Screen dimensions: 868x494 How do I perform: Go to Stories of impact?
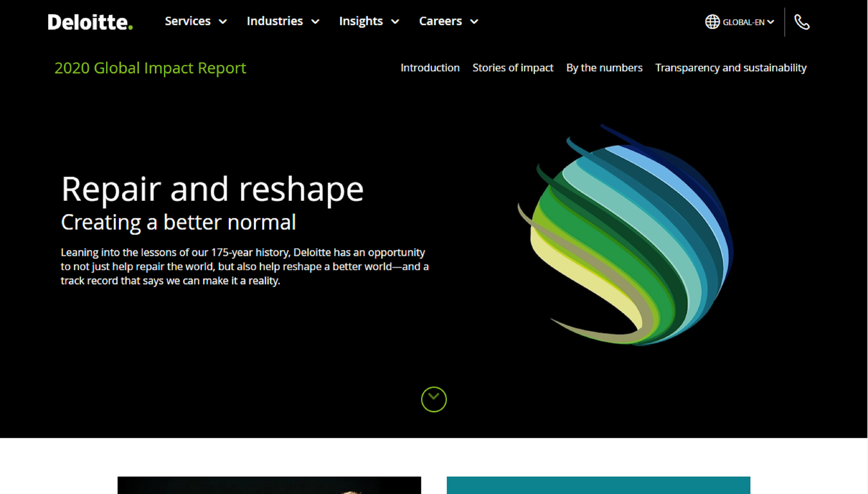[513, 67]
